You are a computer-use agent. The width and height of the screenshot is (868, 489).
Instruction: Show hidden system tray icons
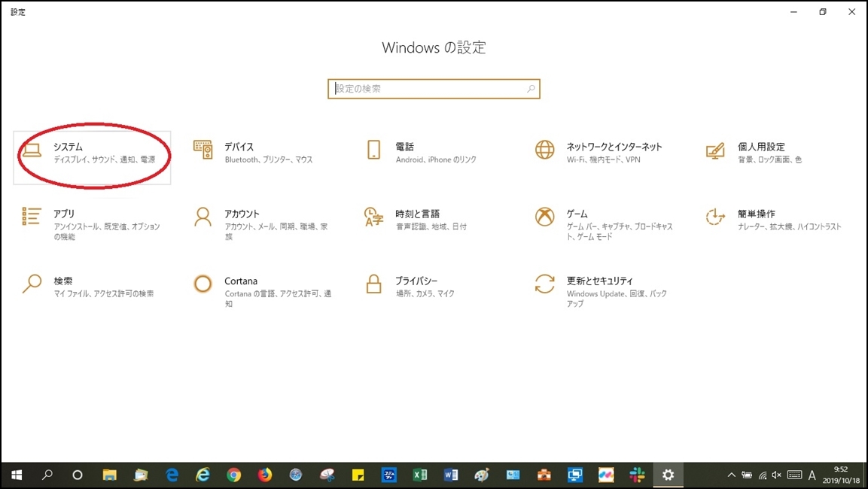731,475
